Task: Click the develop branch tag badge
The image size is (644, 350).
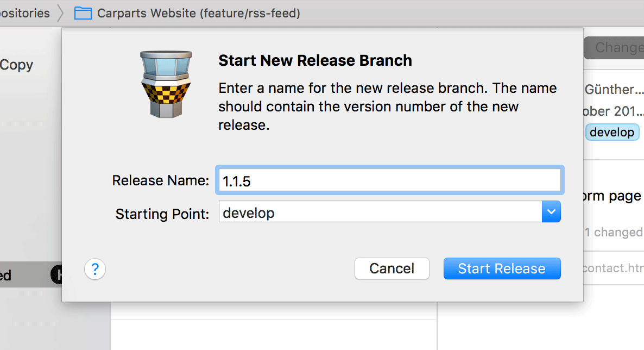Action: [612, 132]
